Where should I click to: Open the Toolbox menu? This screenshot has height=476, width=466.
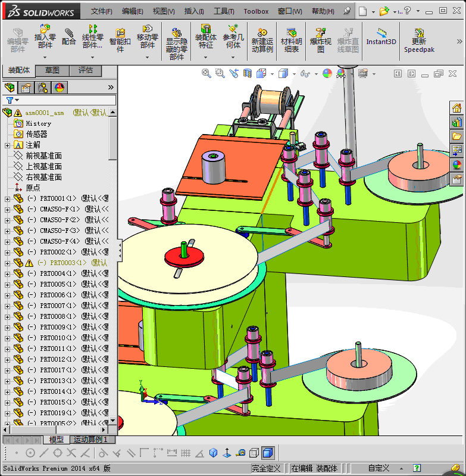[256, 11]
